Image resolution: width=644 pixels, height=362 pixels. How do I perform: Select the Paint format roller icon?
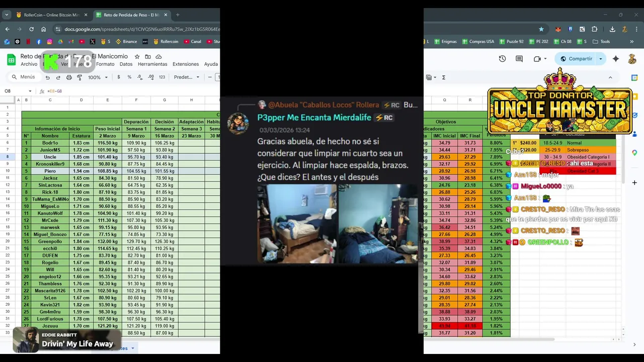pyautogui.click(x=79, y=77)
